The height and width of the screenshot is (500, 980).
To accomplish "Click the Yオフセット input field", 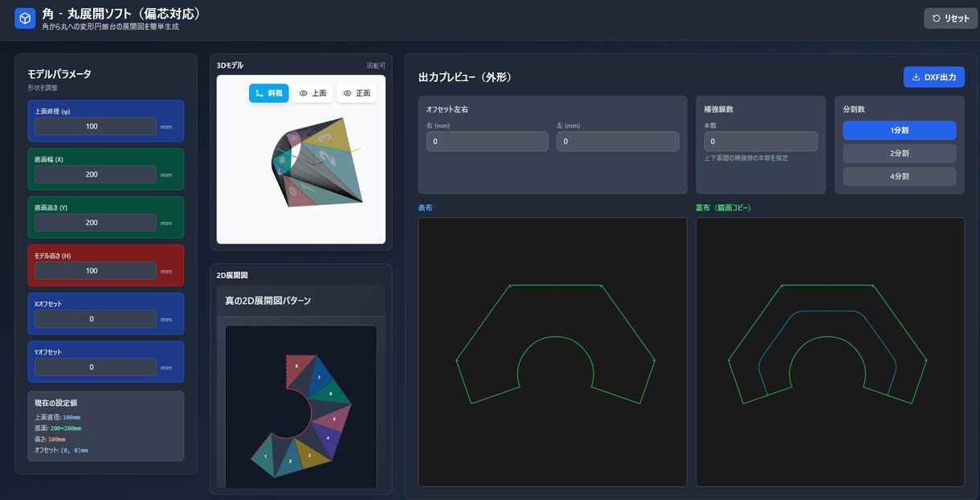I will [95, 367].
